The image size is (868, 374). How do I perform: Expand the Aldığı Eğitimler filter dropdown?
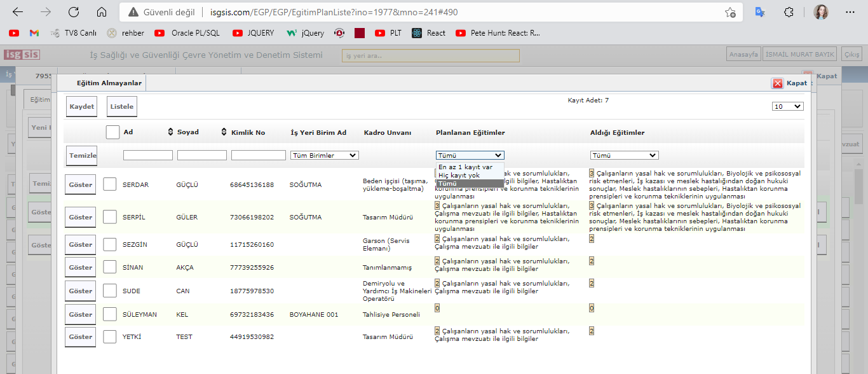pos(624,155)
